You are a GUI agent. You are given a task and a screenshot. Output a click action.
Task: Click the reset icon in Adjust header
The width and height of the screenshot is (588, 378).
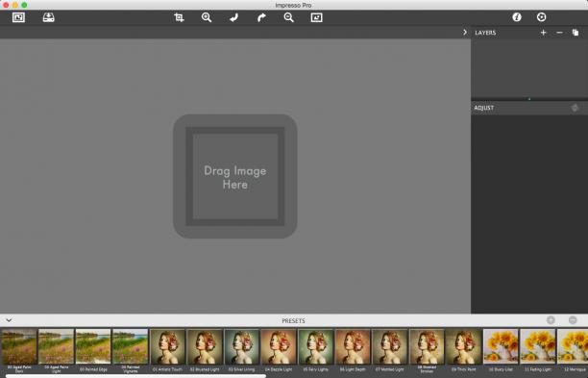point(575,108)
